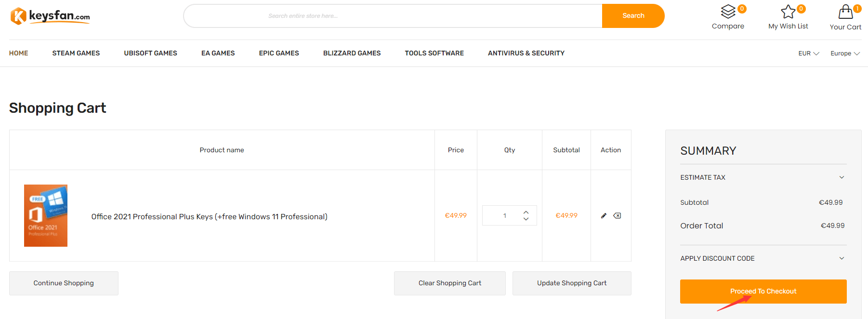Open TOOLS SOFTWARE menu
The height and width of the screenshot is (319, 868).
[x=434, y=53]
